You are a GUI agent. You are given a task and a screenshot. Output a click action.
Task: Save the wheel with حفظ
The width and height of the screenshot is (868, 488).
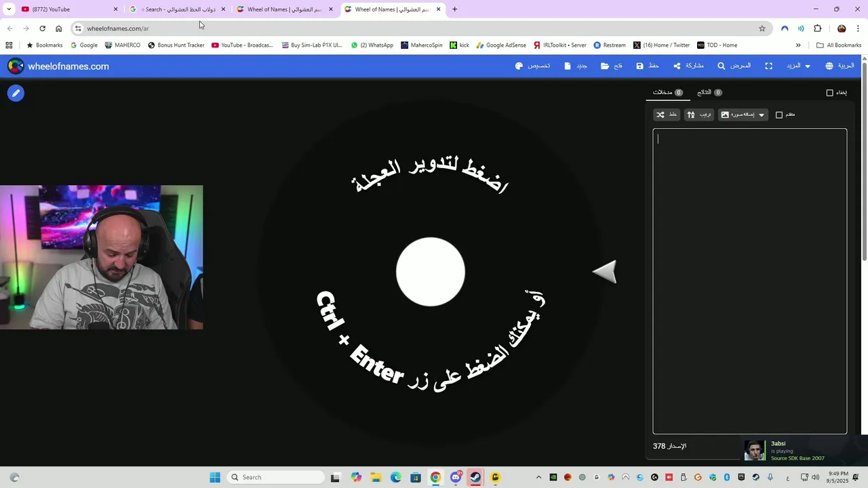tap(648, 66)
